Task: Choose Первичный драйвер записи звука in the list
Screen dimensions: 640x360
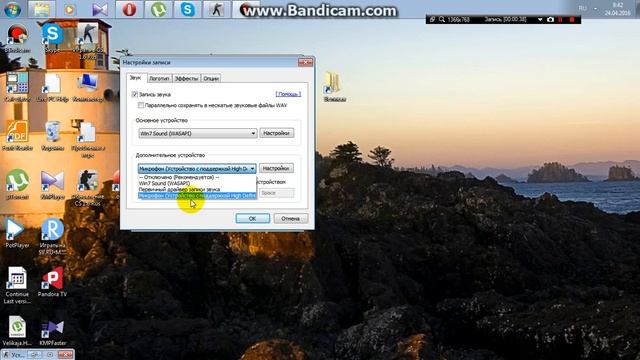Action: point(197,189)
